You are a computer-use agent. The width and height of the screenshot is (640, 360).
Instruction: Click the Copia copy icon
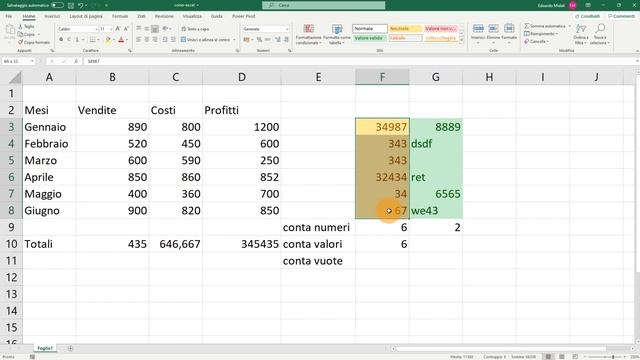click(20, 34)
